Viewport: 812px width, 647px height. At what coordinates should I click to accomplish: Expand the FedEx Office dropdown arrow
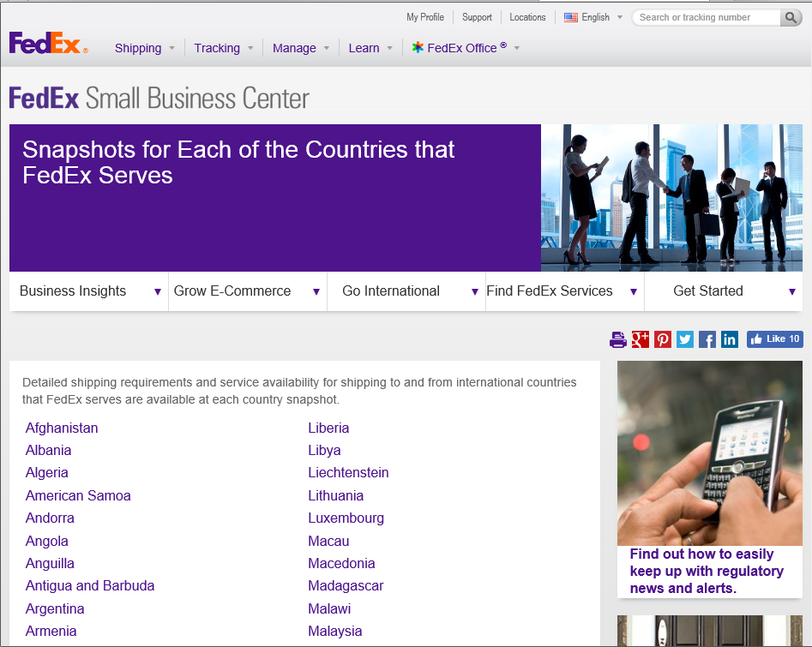[x=517, y=48]
